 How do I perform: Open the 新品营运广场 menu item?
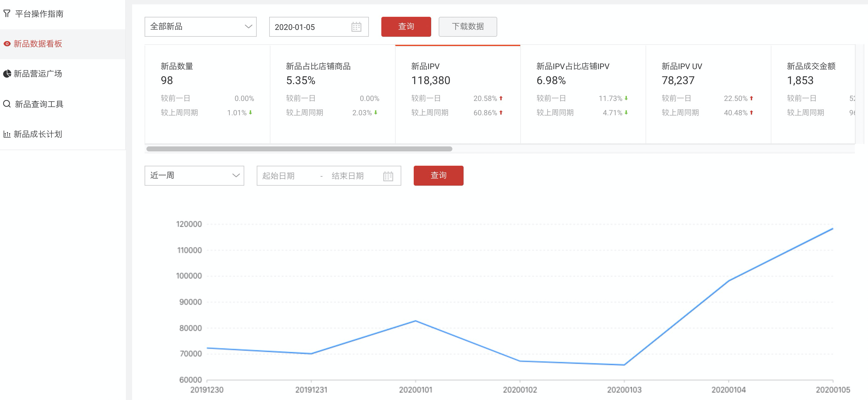click(38, 74)
